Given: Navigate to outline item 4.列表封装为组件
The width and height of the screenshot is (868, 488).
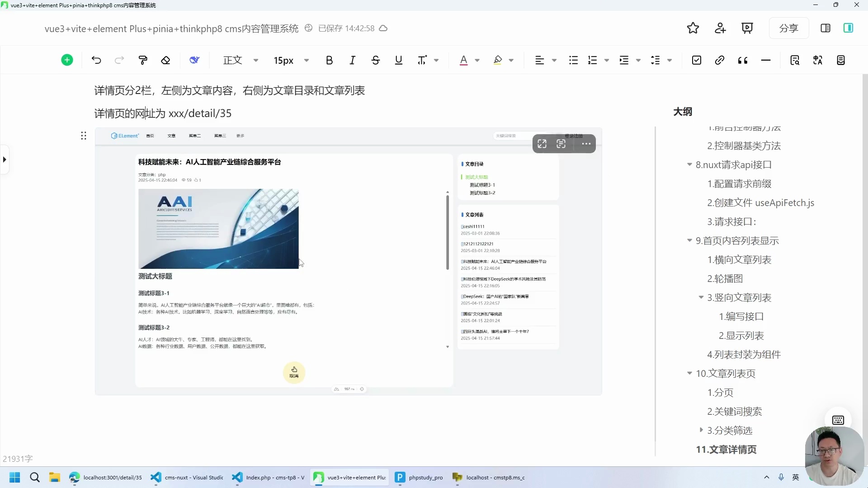Looking at the screenshot, I should (x=744, y=355).
